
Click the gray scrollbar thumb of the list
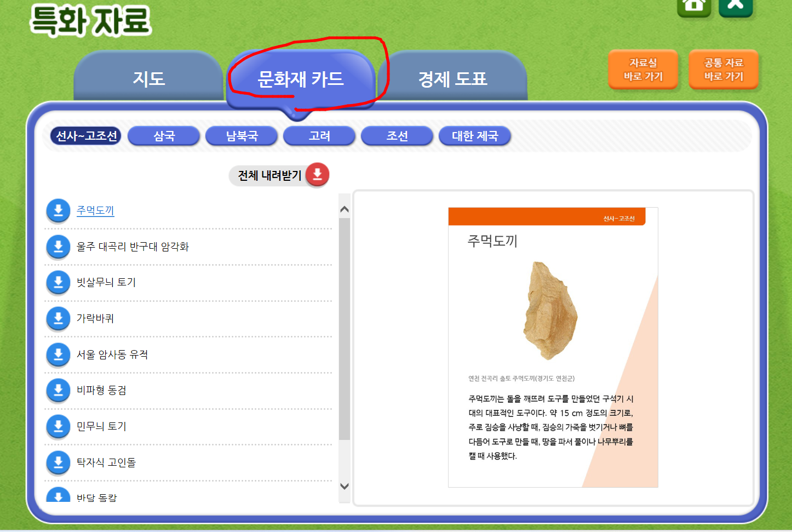[x=345, y=329]
